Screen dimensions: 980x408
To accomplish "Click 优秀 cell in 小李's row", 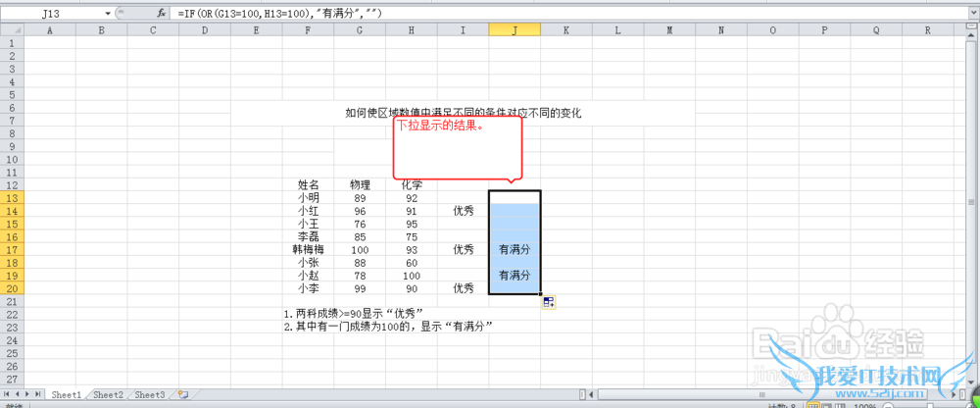I will (x=464, y=288).
